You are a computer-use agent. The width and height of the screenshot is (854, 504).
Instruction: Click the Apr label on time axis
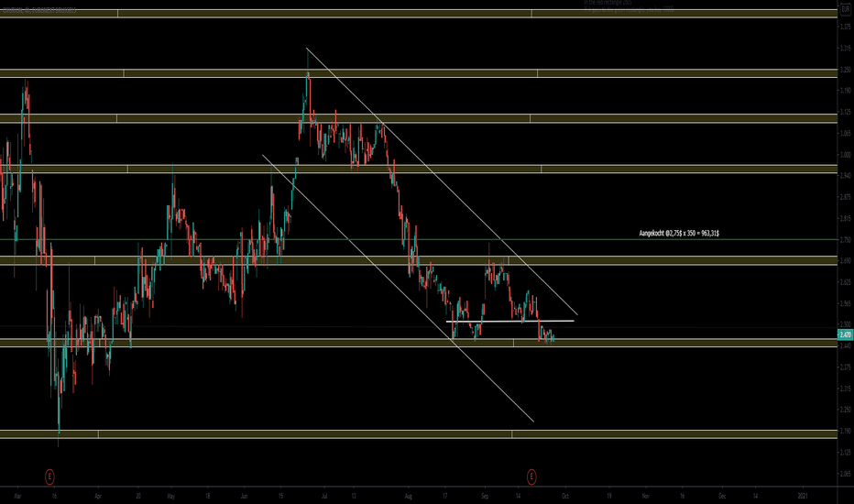pos(98,497)
